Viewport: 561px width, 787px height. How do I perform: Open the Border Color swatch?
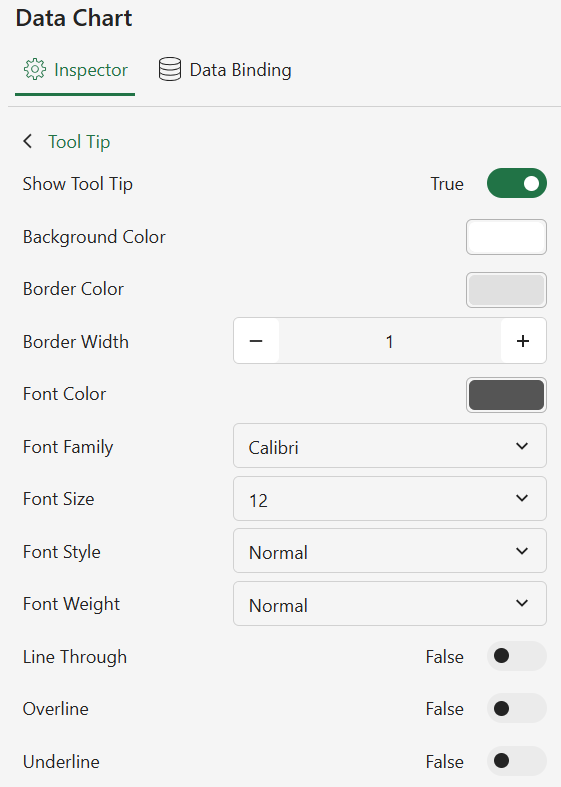(x=506, y=290)
